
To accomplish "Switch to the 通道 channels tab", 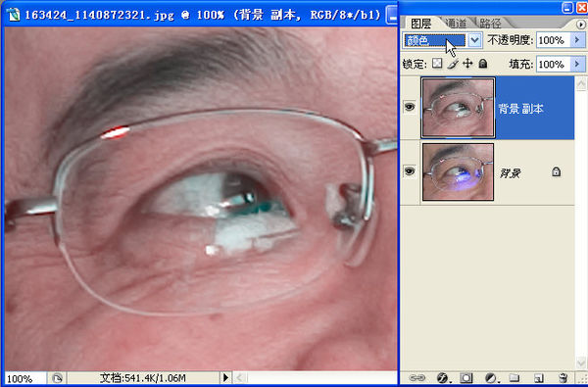I will pos(457,24).
